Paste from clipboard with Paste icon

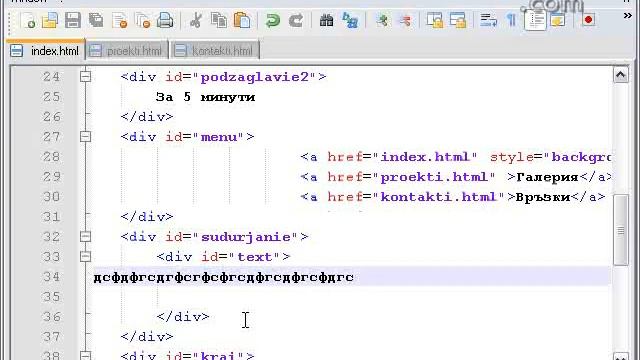pos(242,20)
